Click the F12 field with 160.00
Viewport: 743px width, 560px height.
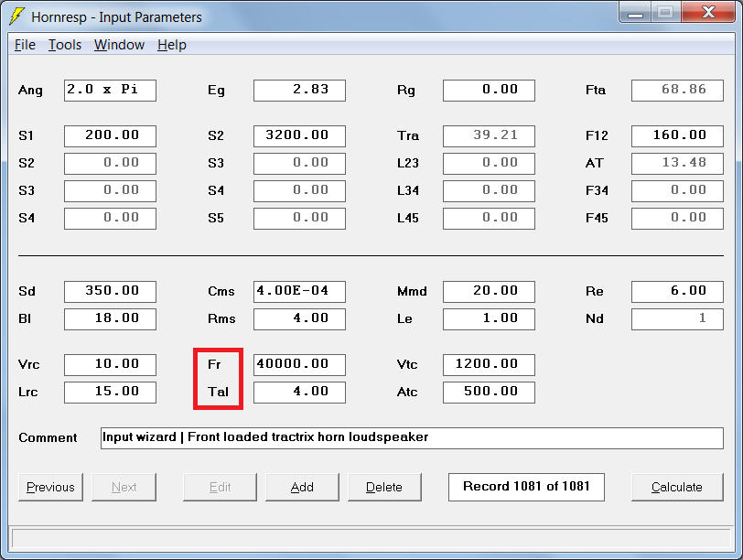pos(677,136)
